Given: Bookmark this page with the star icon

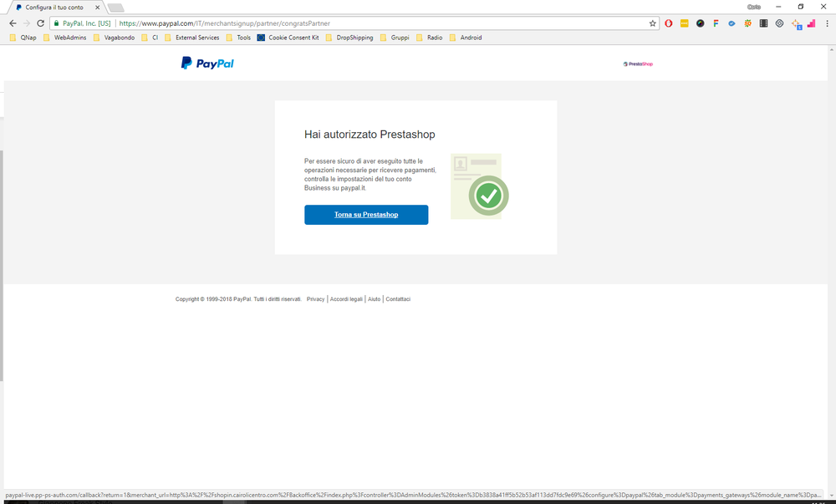Looking at the screenshot, I should click(x=652, y=23).
